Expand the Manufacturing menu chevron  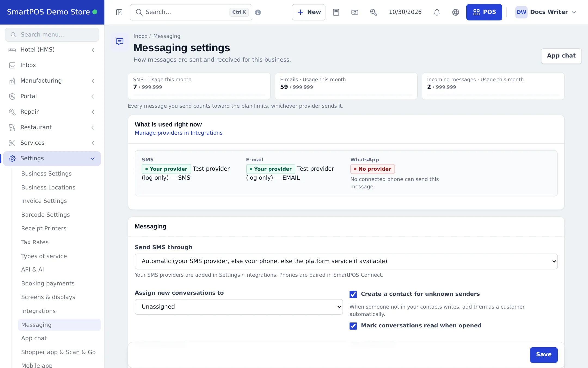93,81
